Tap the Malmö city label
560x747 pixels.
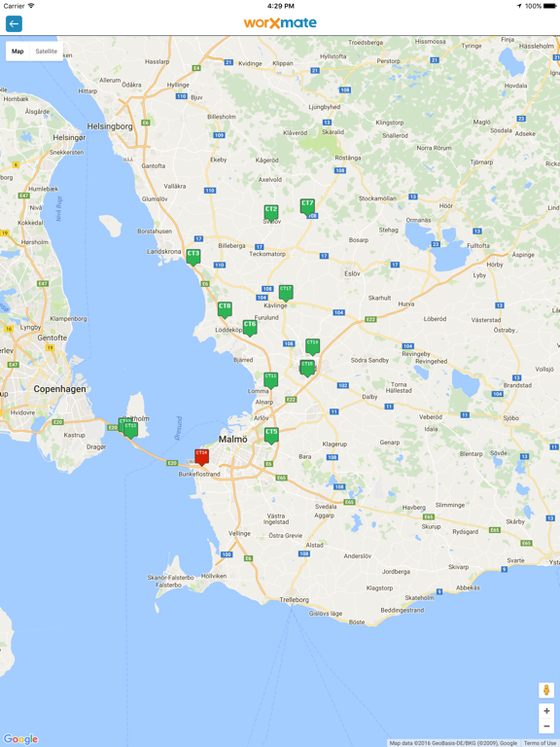[233, 440]
